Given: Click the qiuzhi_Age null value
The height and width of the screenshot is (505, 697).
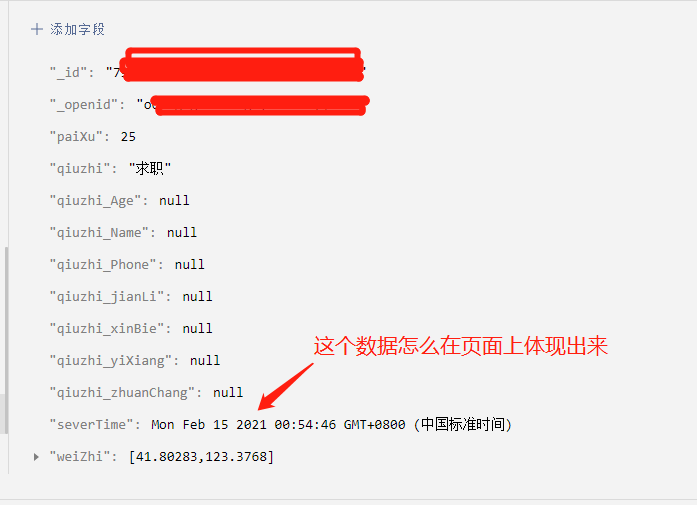Looking at the screenshot, I should 174,200.
